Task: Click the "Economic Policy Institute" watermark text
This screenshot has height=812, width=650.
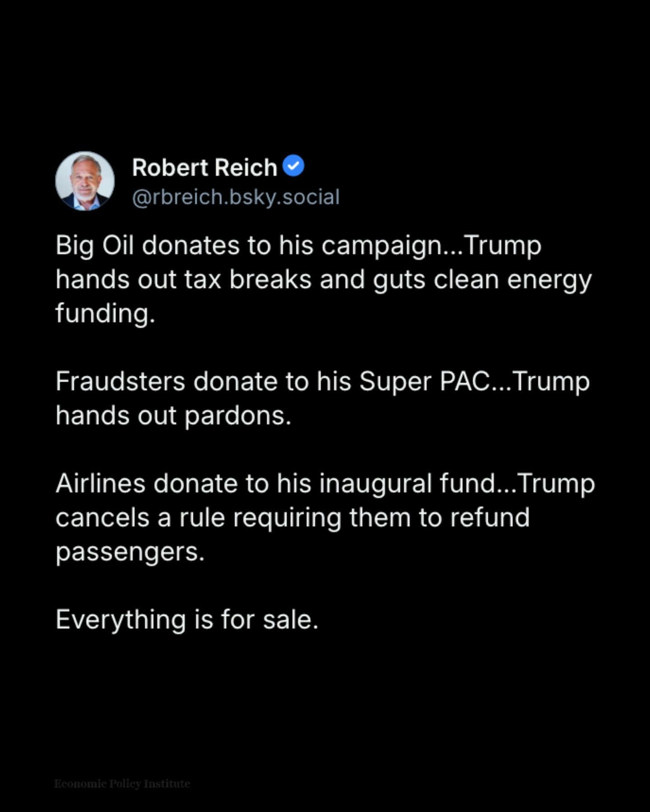Action: (122, 784)
